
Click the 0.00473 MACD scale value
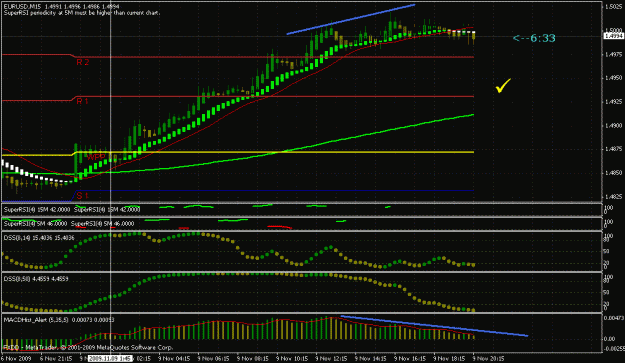click(x=613, y=318)
